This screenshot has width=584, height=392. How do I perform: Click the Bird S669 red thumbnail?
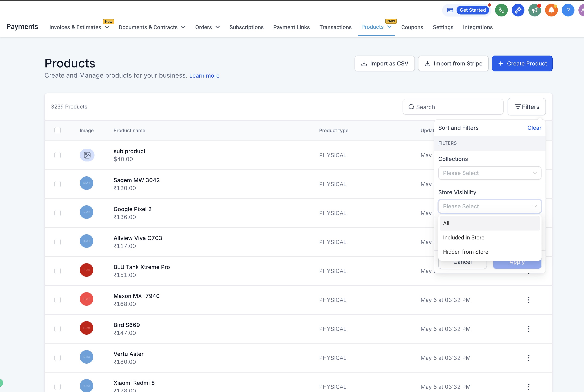pyautogui.click(x=87, y=328)
